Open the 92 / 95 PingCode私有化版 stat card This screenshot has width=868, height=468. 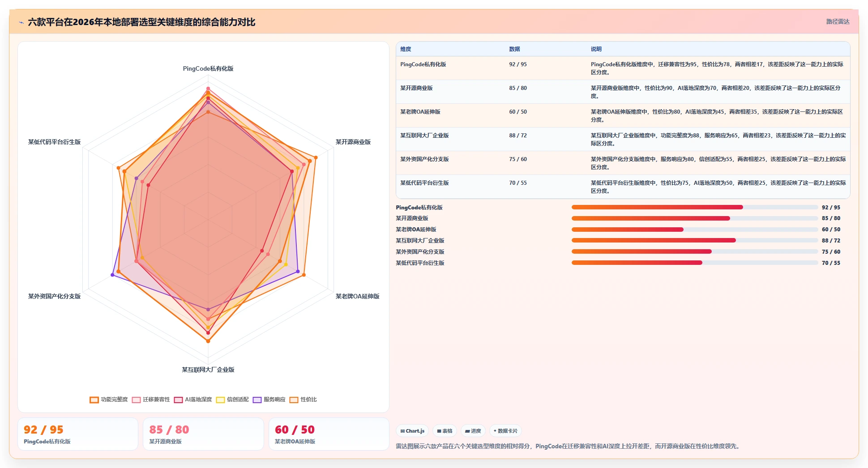(78, 434)
